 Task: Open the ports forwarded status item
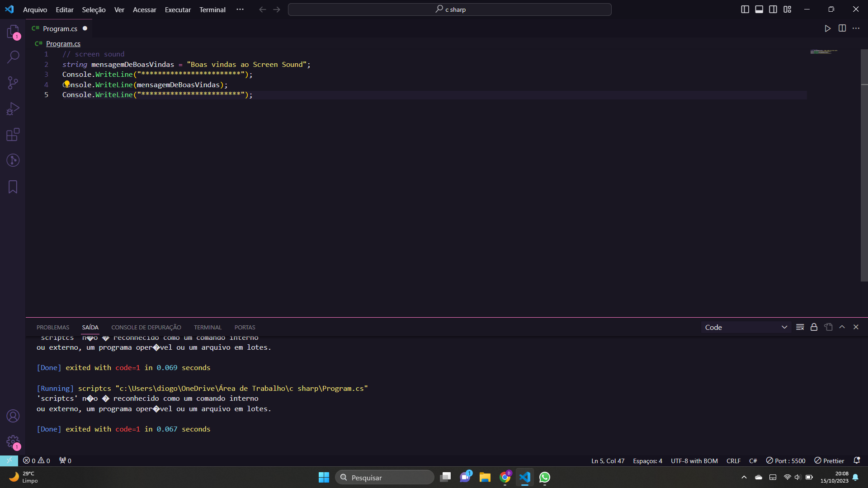click(65, 460)
